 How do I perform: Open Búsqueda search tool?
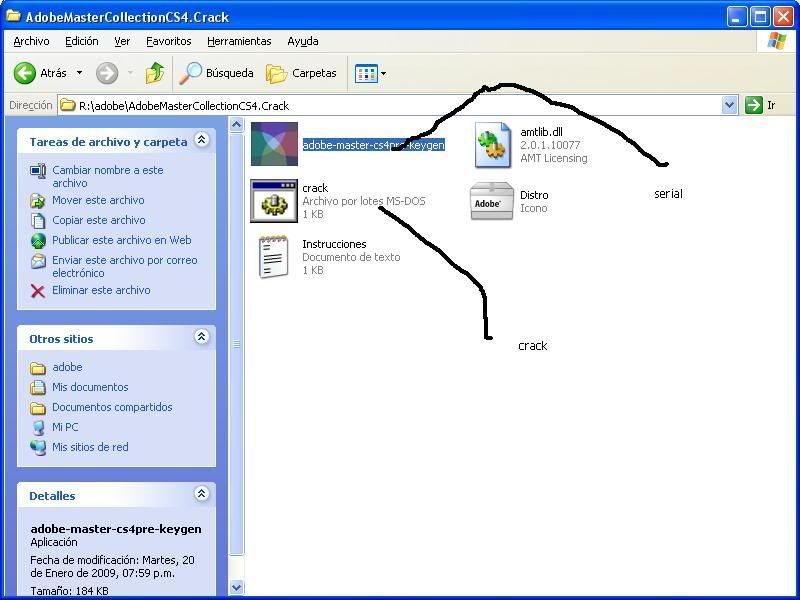(x=216, y=73)
